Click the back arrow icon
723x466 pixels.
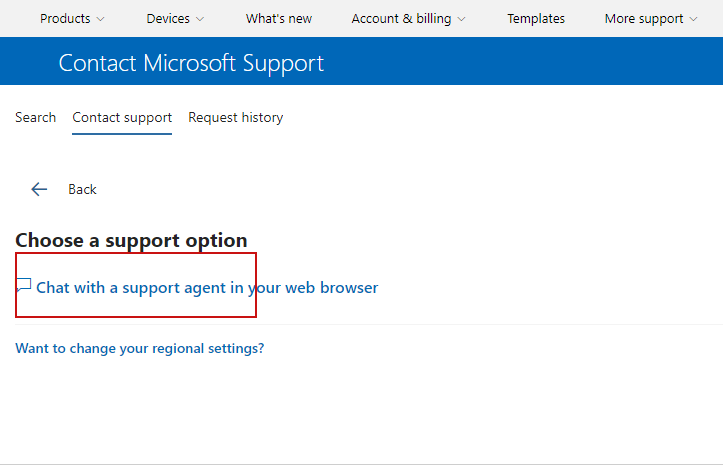[39, 189]
